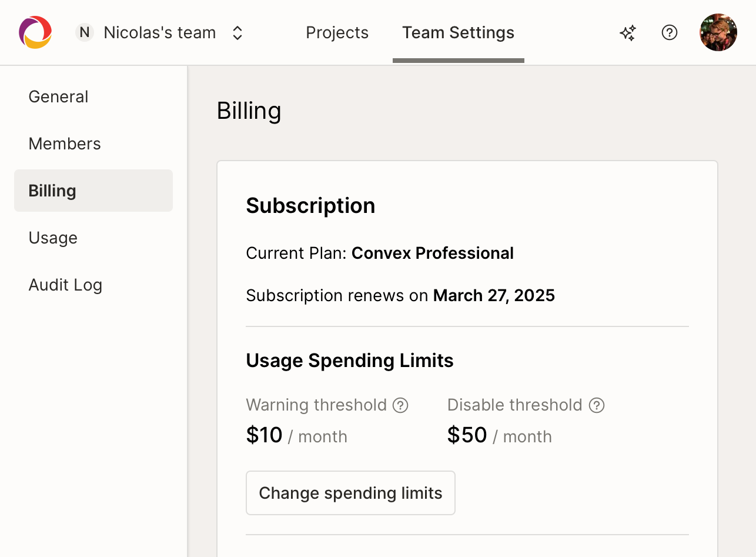Image resolution: width=756 pixels, height=557 pixels.
Task: Click the N team avatar badge
Action: (x=85, y=32)
